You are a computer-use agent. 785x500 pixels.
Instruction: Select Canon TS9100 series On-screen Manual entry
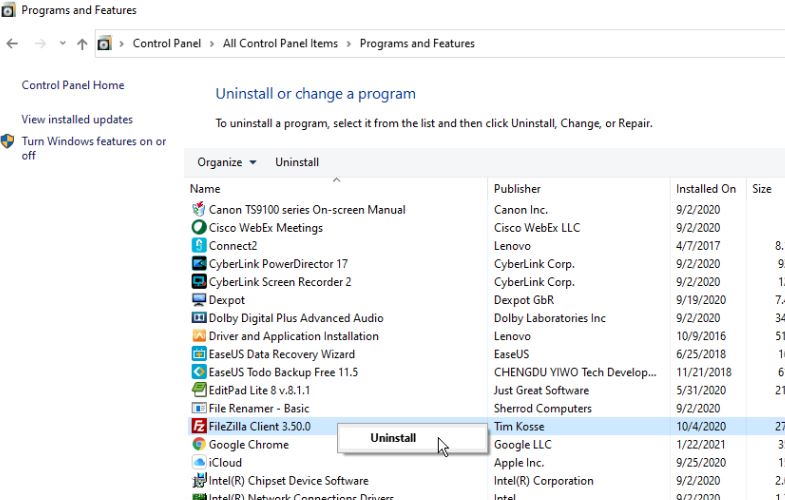click(x=307, y=209)
